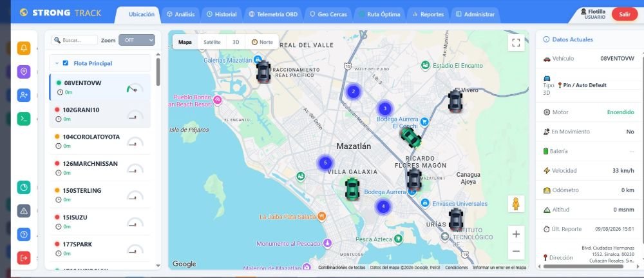Click the 33 km/h Velocidad value
The height and width of the screenshot is (278, 644).
coord(623,171)
